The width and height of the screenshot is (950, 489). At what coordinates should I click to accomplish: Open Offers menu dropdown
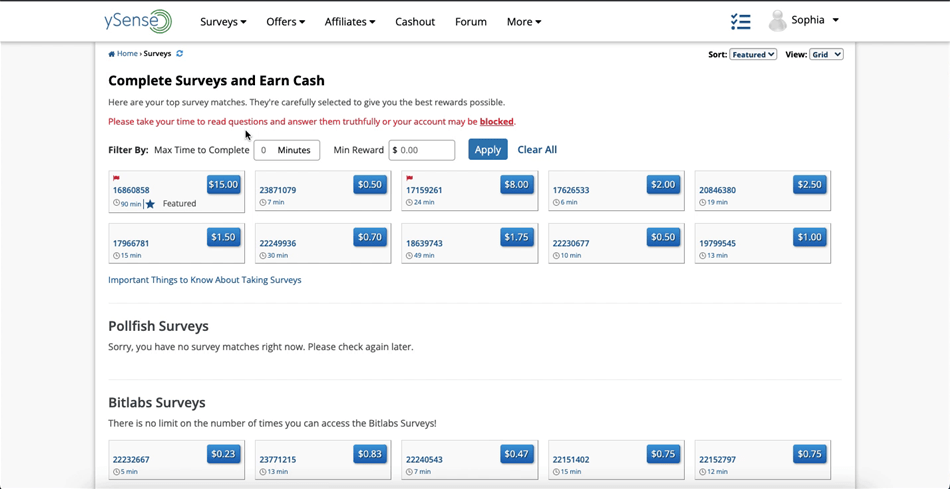click(285, 22)
